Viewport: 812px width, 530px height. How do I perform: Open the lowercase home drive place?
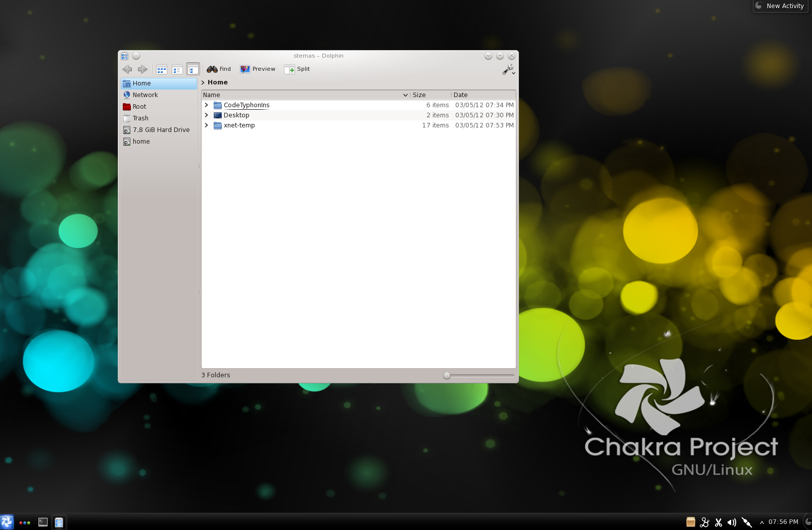159,142
